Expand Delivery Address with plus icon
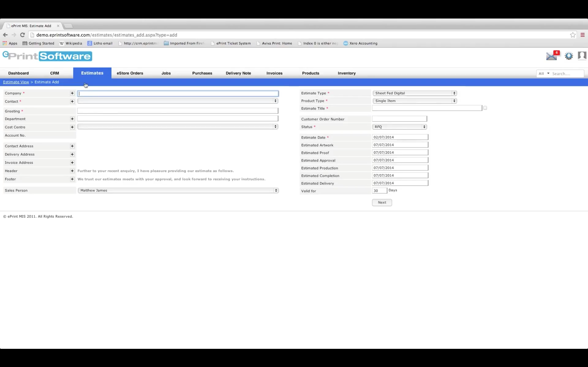Viewport: 588px width, 367px height. pyautogui.click(x=72, y=154)
